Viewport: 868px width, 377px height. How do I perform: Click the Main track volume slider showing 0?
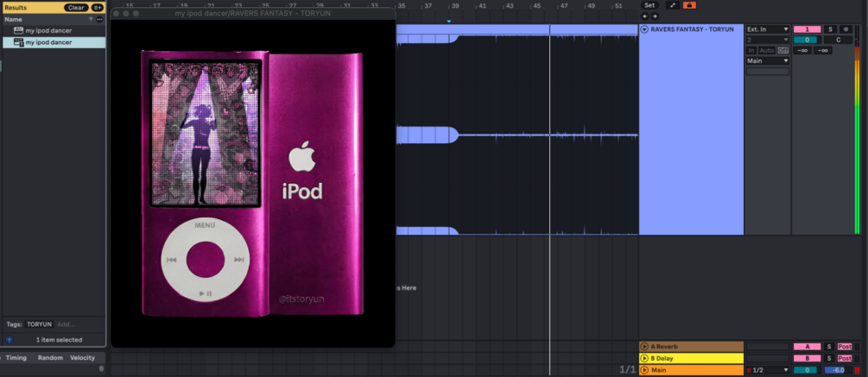(807, 370)
